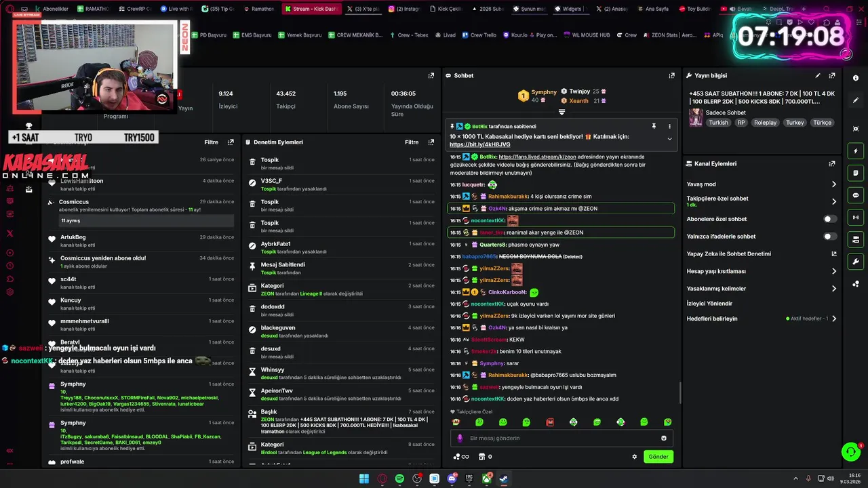The width and height of the screenshot is (868, 488).
Task: Click the Turkish tag
Action: point(719,123)
